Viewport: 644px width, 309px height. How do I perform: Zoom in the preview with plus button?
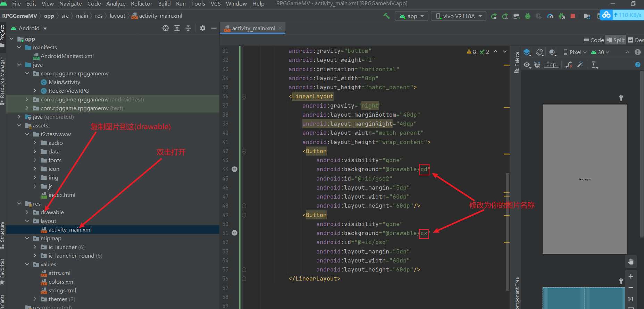[x=631, y=276]
